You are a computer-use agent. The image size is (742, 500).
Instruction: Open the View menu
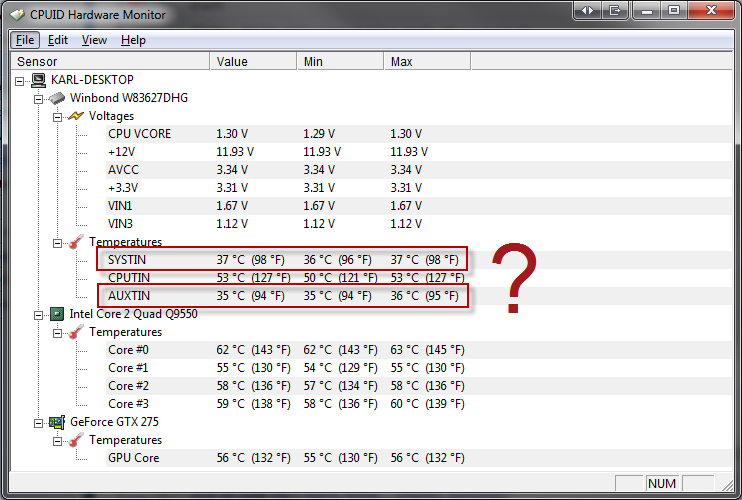pyautogui.click(x=94, y=40)
